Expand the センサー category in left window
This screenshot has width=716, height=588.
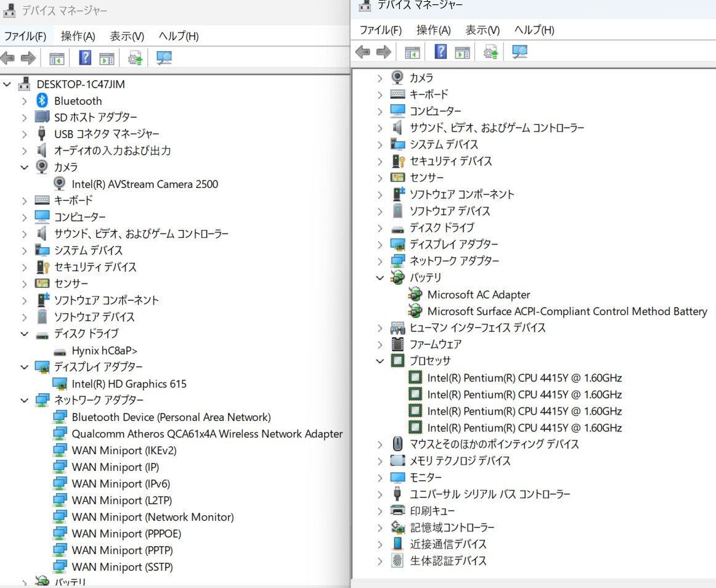24,284
